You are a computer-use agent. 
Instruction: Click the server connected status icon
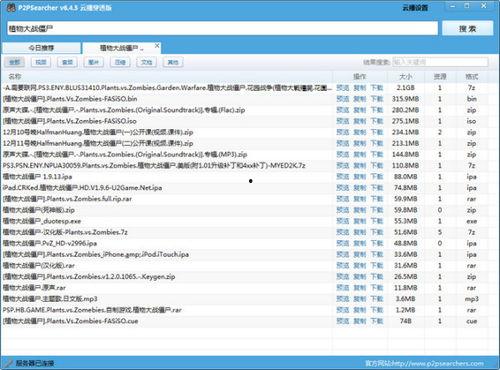tap(8, 363)
